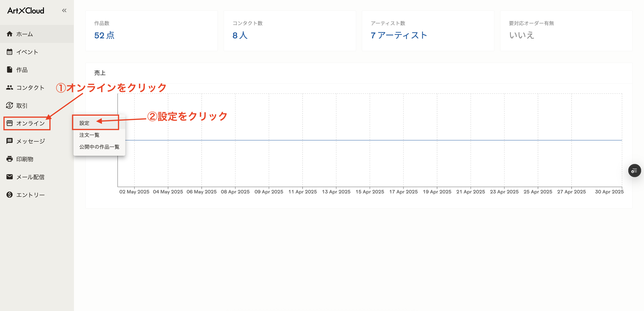Image resolution: width=644 pixels, height=311 pixels.
Task: Click the 04 May 2025 axis label
Action: 168,192
